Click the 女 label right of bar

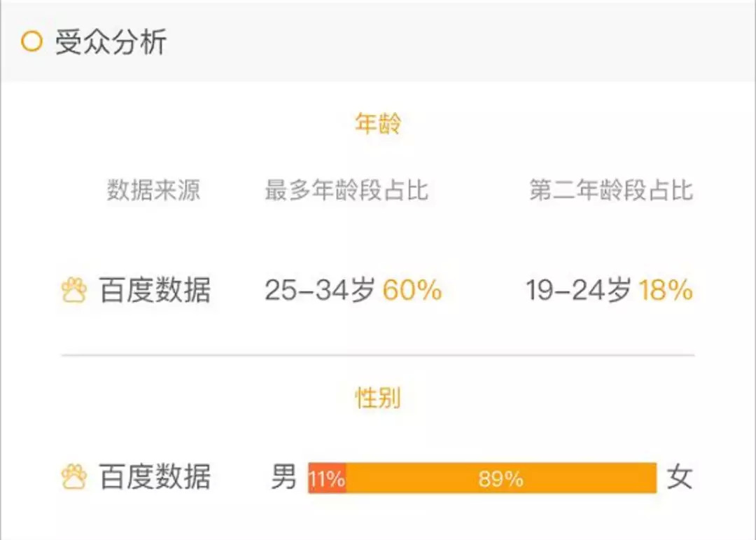(679, 478)
